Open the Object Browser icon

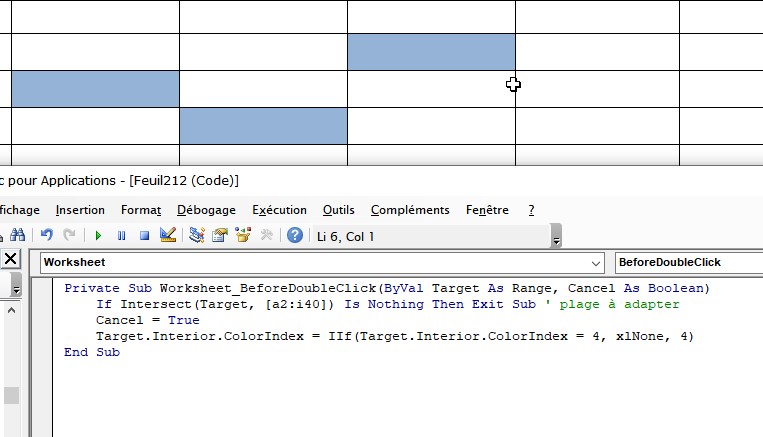coord(242,236)
